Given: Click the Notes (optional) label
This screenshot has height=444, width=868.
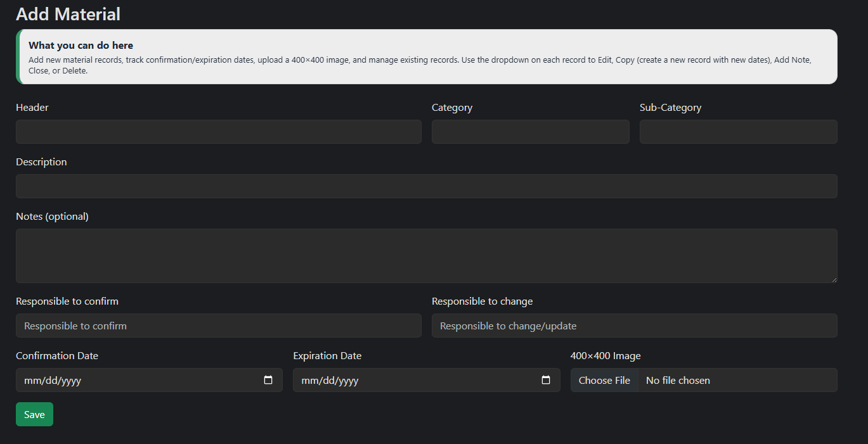Looking at the screenshot, I should point(52,217).
